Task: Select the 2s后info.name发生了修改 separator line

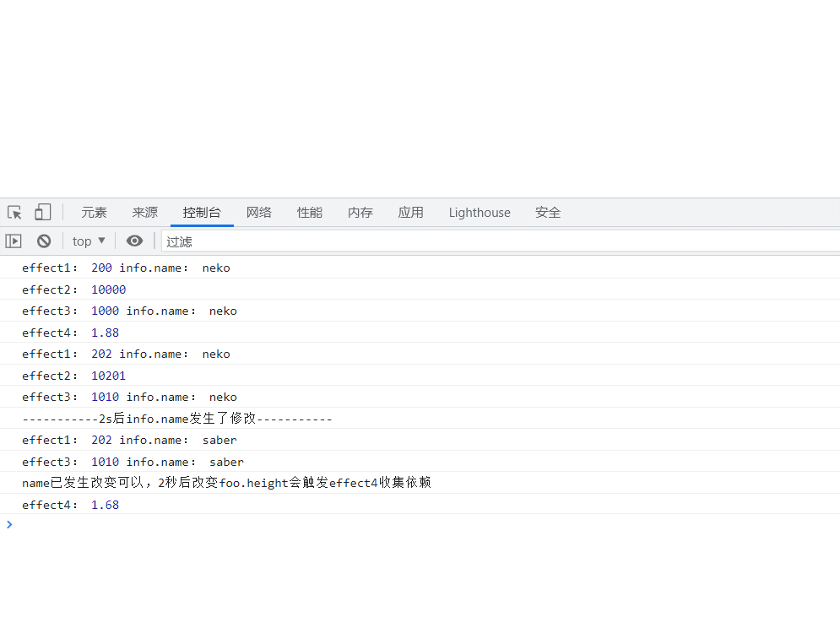Action: pos(177,419)
